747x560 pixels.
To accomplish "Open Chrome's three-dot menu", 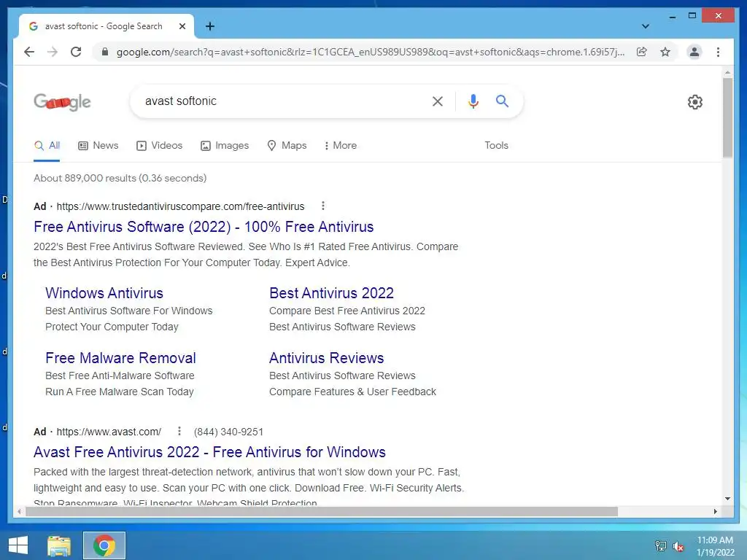I will pos(718,52).
